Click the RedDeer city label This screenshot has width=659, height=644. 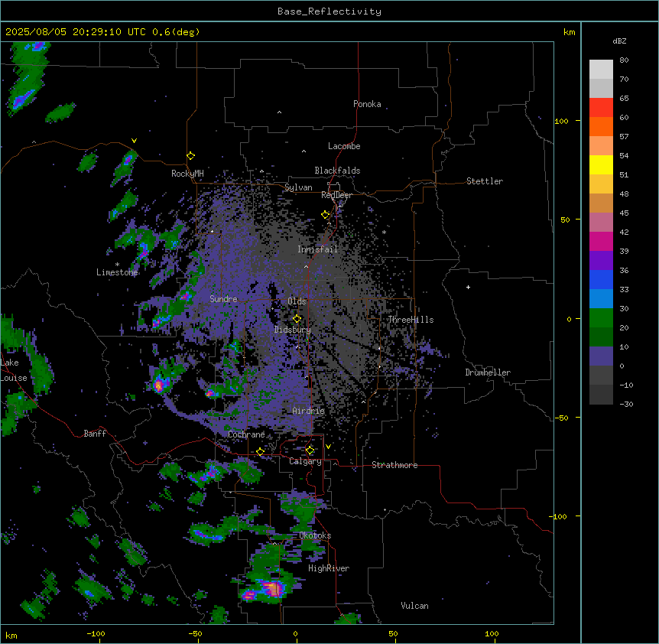coord(336,195)
